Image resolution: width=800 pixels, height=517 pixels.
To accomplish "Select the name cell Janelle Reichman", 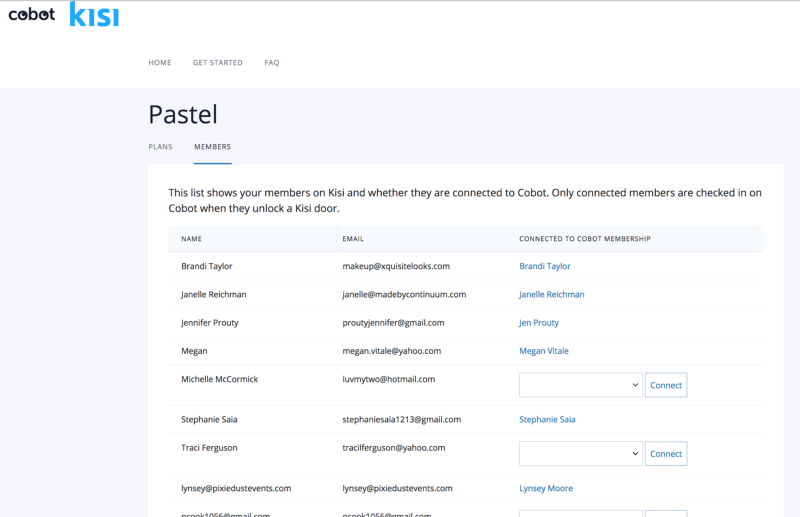I will click(x=213, y=294).
